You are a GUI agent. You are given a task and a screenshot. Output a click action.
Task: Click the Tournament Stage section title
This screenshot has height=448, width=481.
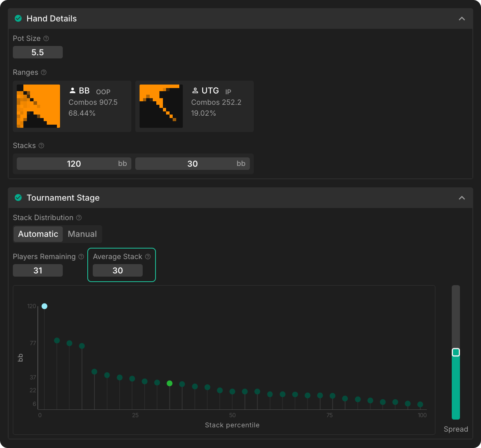[x=63, y=198]
